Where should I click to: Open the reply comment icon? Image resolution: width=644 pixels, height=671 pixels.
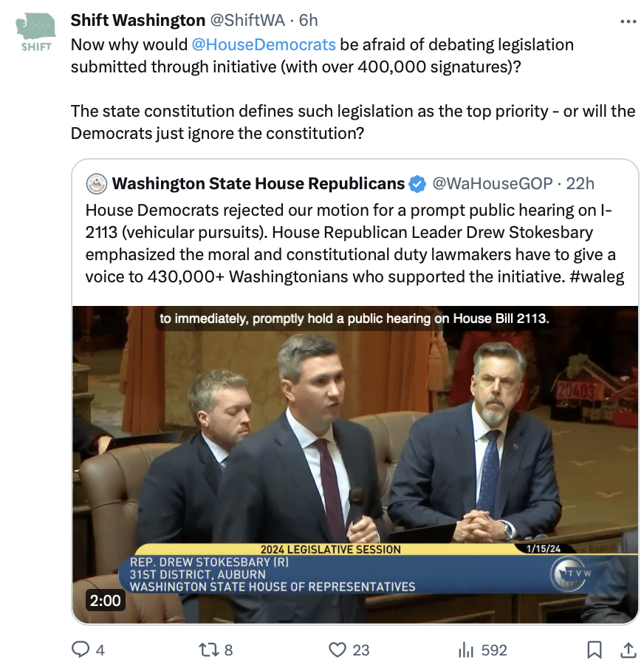tap(80, 650)
